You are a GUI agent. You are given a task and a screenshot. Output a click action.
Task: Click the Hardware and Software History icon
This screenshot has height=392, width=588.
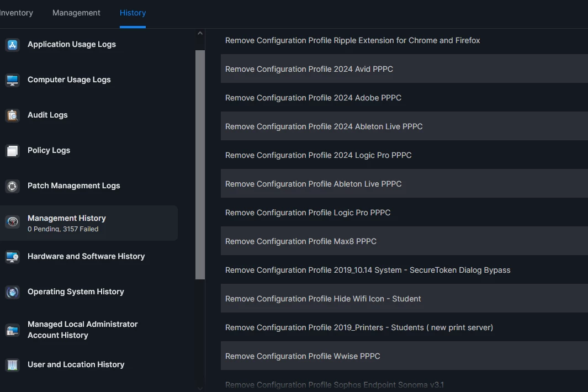12,257
